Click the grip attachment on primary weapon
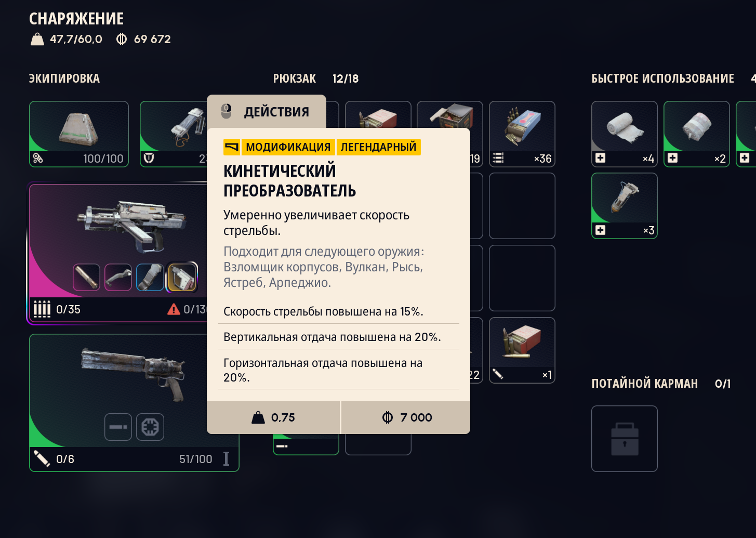 (118, 277)
